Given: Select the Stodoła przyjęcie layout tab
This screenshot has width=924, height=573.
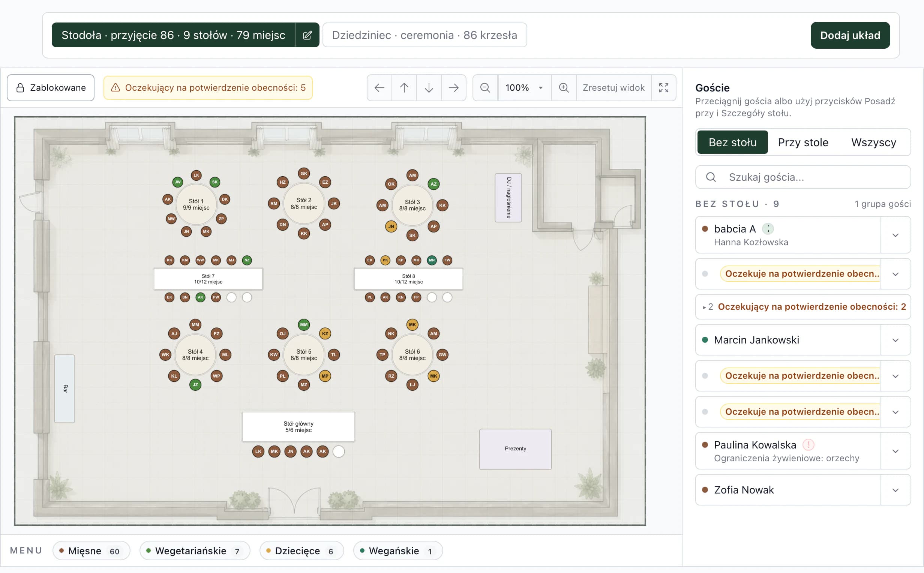Looking at the screenshot, I should [x=174, y=35].
